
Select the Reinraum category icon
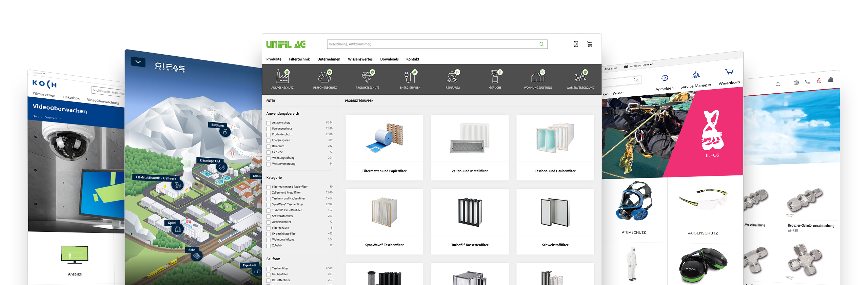(453, 76)
